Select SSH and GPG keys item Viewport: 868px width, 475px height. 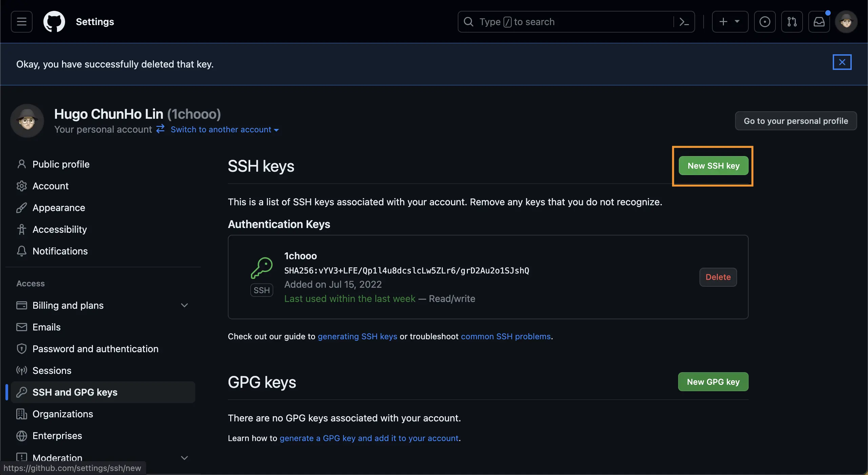pos(103,392)
